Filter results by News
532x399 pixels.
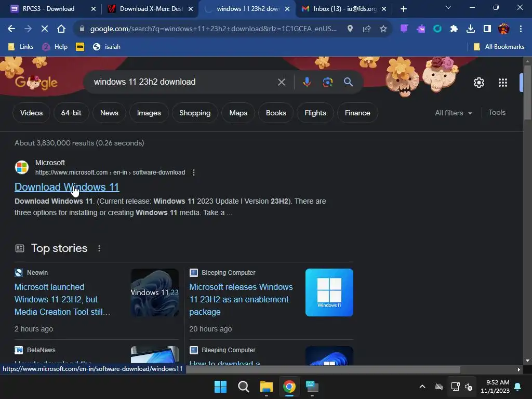[x=109, y=113]
